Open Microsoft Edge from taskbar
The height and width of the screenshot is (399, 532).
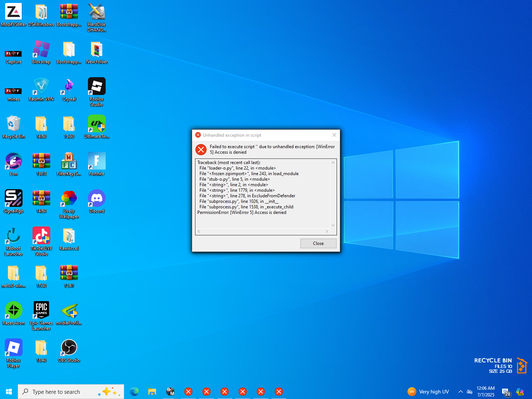[134, 392]
